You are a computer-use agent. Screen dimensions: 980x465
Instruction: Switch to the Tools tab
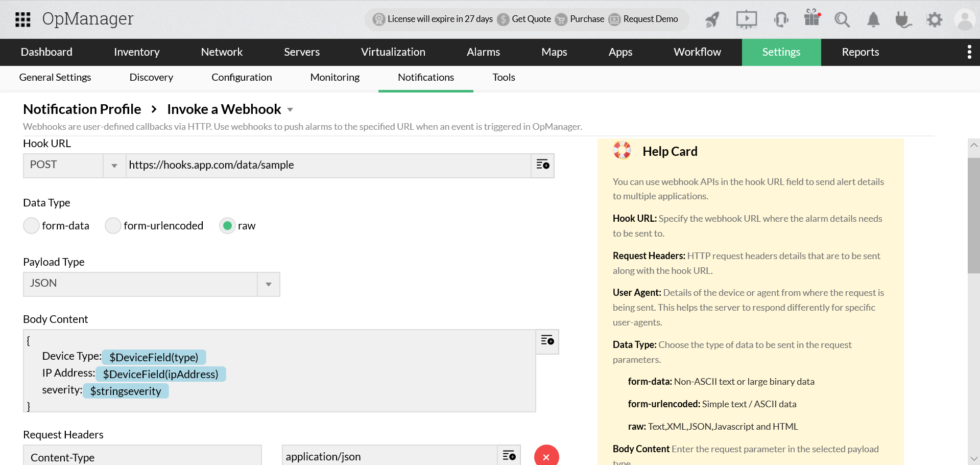[x=504, y=78]
